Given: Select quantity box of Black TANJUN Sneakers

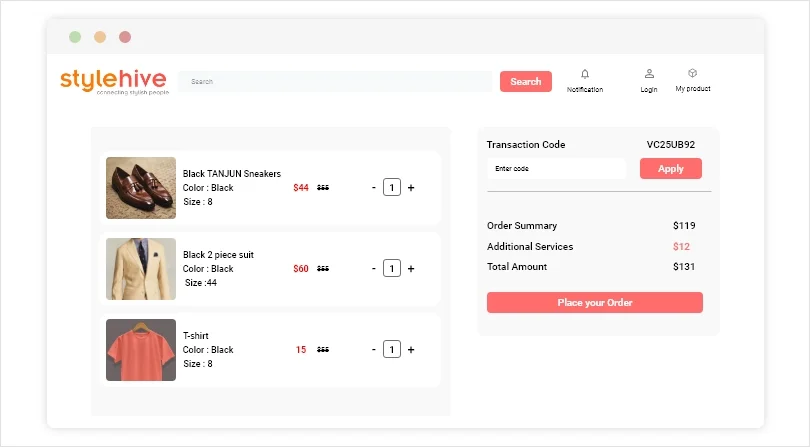Looking at the screenshot, I should click(392, 188).
